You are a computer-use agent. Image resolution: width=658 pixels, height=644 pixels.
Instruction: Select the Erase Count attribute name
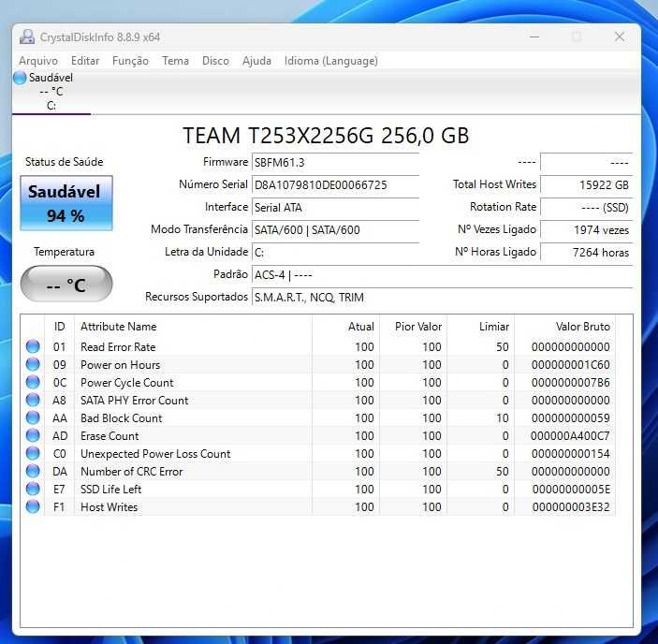click(x=110, y=436)
